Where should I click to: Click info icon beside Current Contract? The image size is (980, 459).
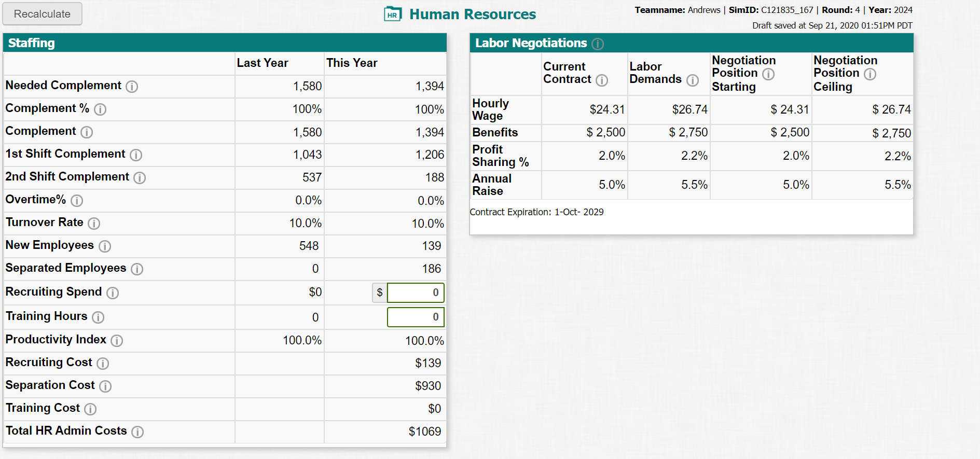[x=602, y=80]
